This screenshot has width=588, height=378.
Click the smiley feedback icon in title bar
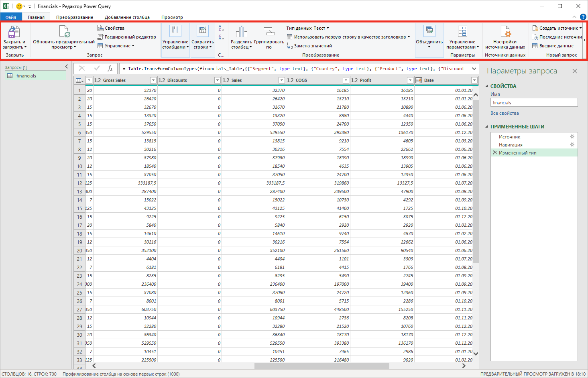[x=19, y=6]
